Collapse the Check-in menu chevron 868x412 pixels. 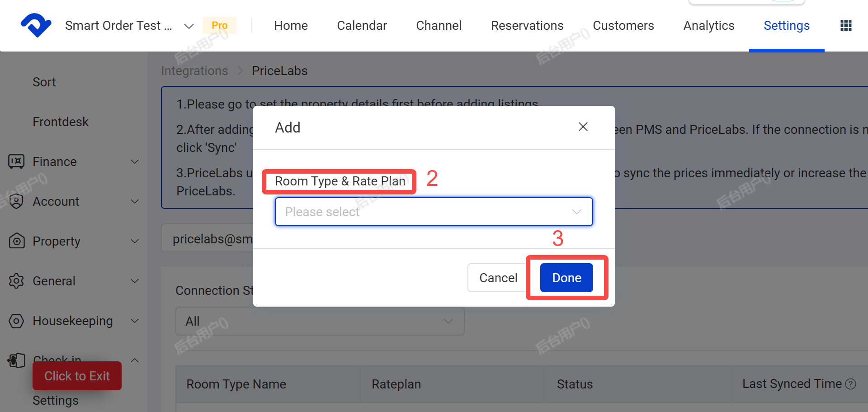point(135,360)
